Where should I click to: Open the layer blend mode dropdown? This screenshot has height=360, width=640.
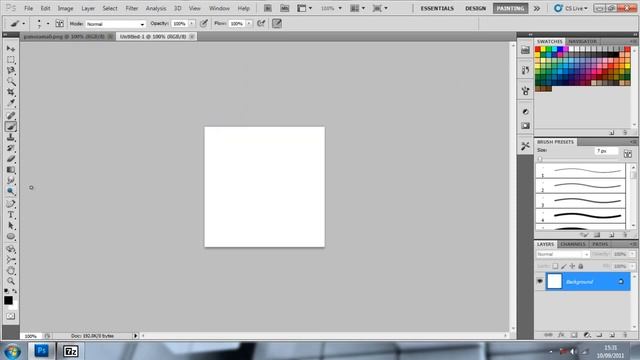tap(562, 254)
